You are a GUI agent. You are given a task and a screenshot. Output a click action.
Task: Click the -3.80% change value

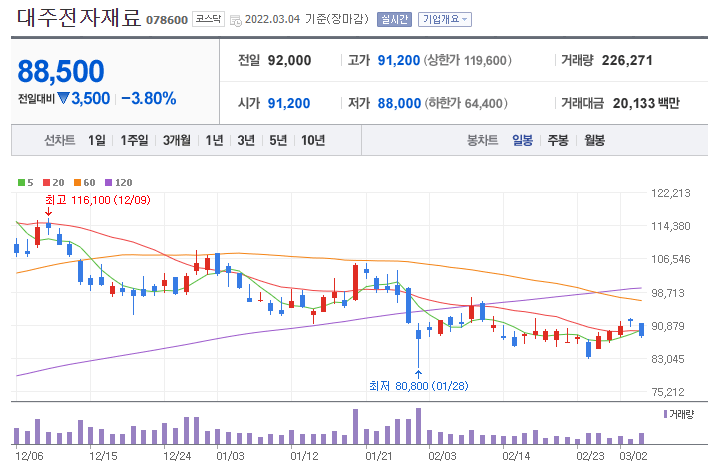click(149, 98)
